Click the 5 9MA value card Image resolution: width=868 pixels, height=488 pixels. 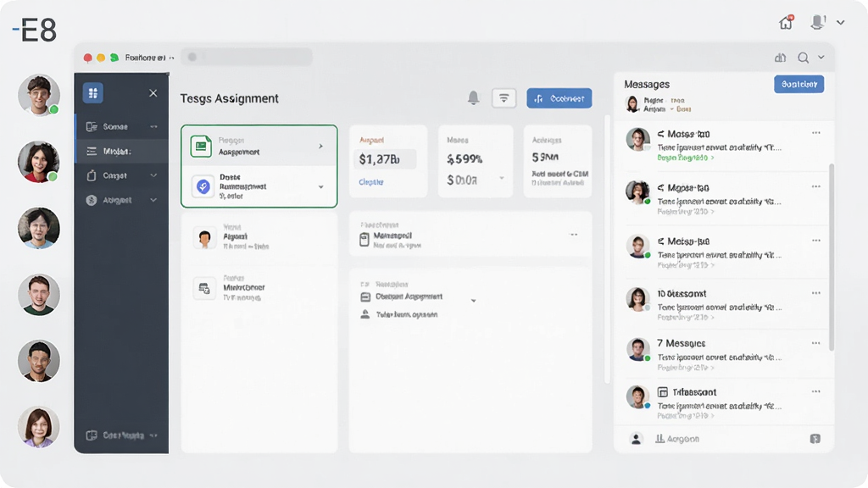pos(558,161)
